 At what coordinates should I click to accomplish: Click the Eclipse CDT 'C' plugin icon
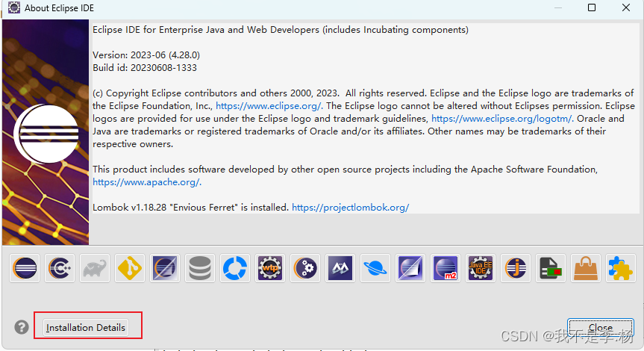tap(60, 268)
